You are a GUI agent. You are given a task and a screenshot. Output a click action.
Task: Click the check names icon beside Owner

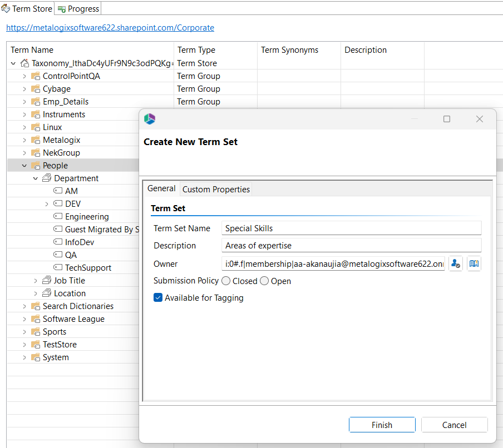coord(455,264)
